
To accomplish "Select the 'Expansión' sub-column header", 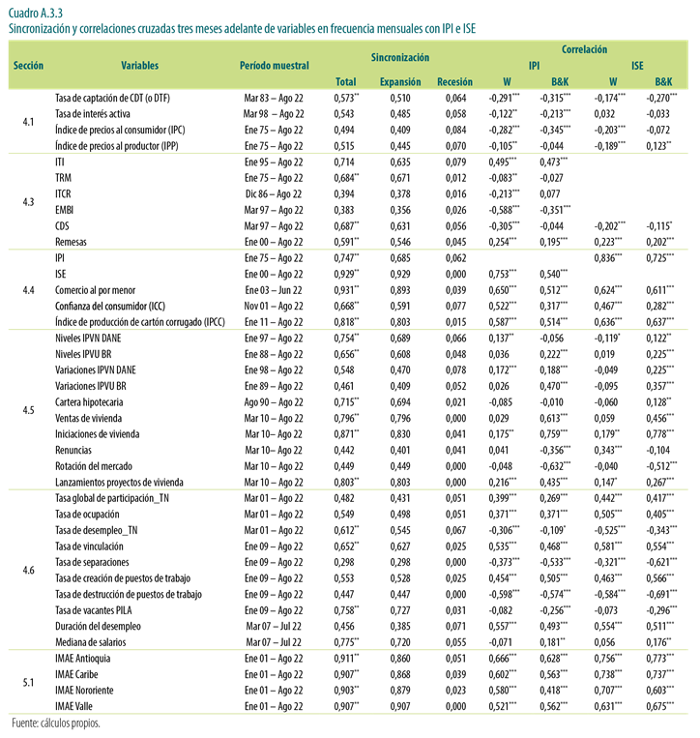I will [399, 82].
